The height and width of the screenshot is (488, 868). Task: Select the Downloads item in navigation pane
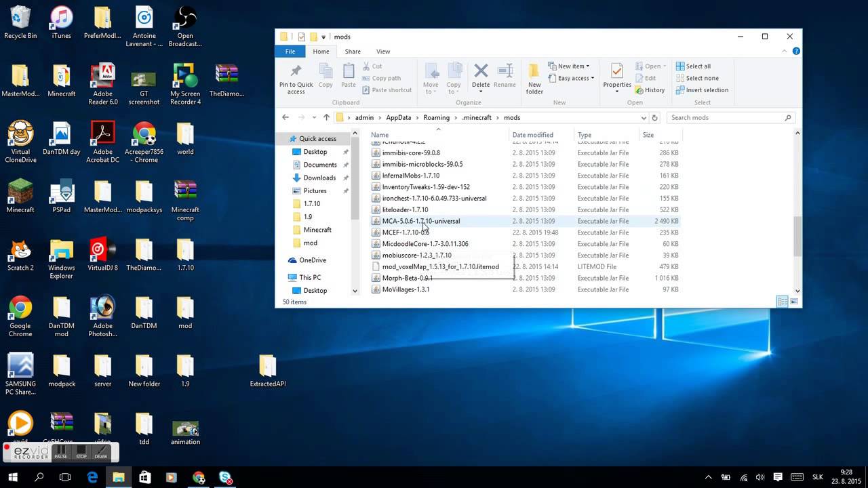tap(319, 178)
